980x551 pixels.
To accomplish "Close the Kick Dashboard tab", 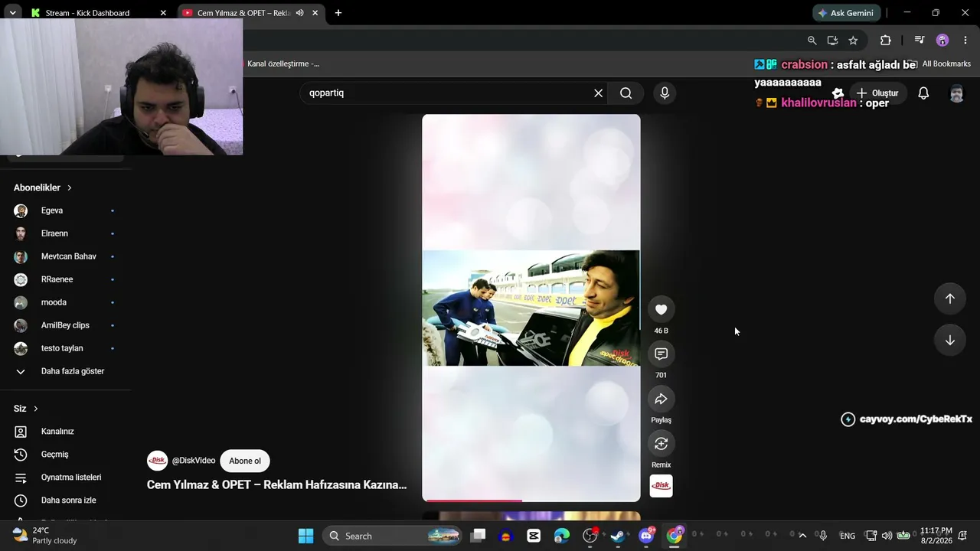I will coord(162,13).
